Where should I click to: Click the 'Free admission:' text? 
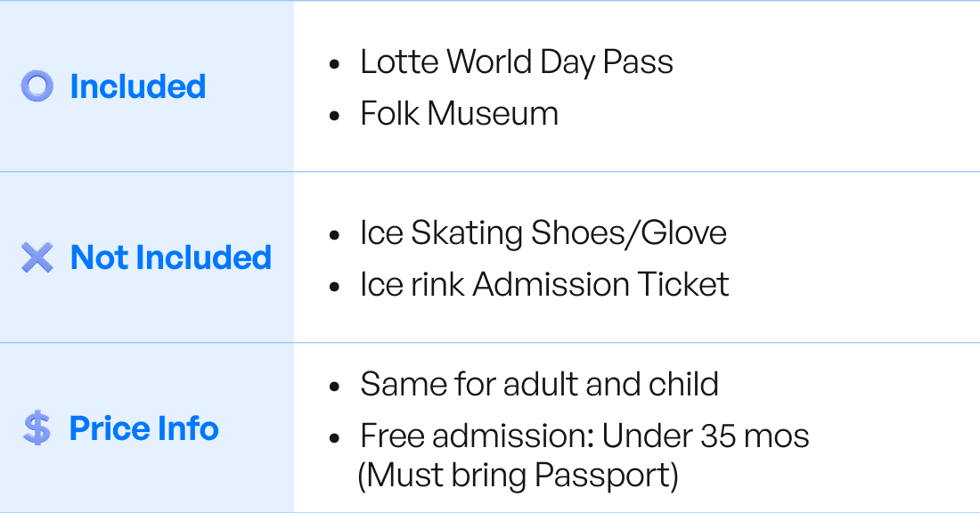tap(477, 436)
